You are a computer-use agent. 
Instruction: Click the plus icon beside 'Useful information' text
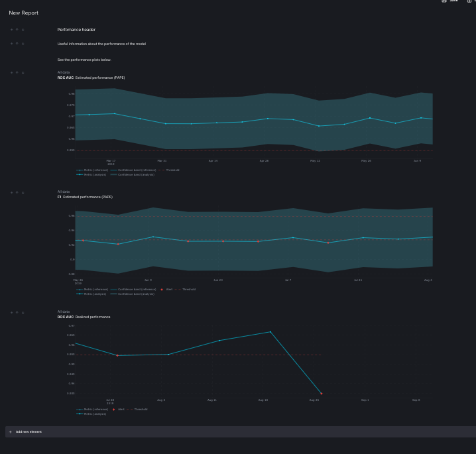pyautogui.click(x=11, y=44)
